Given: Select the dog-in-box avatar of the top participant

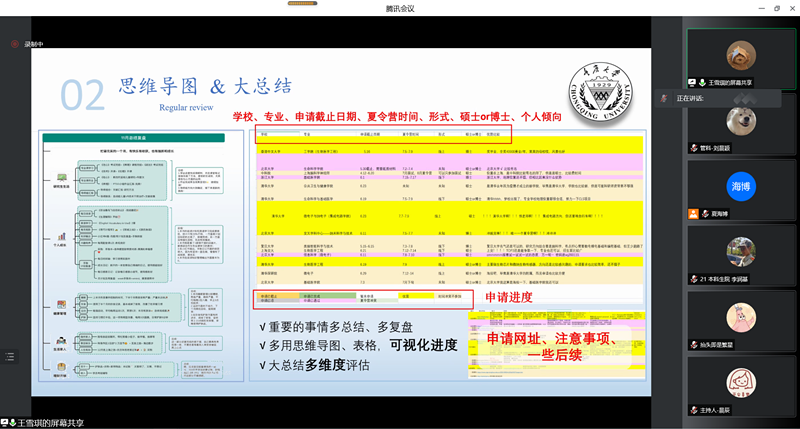Looking at the screenshot, I should pyautogui.click(x=741, y=55).
